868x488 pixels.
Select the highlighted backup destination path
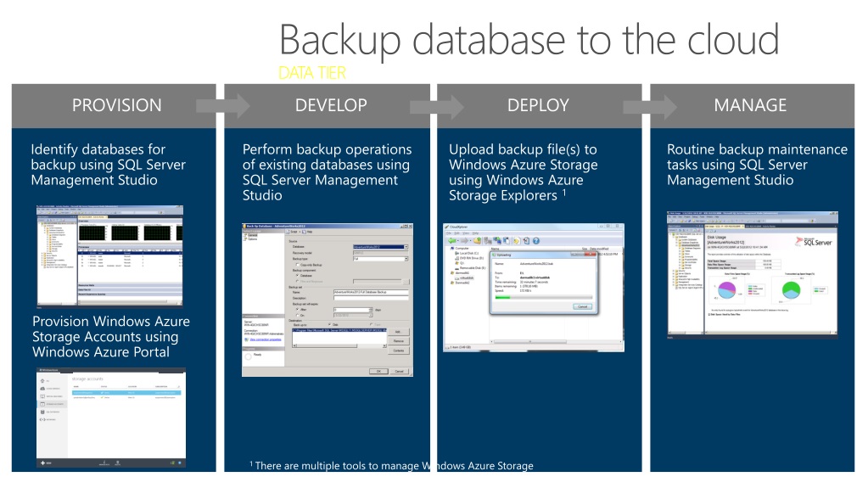coord(339,330)
